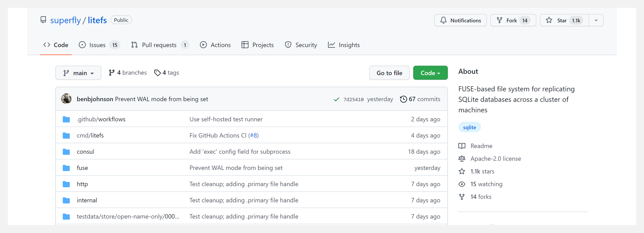Open pull request #8 link
Screen dimensions: 644x233
coord(254,135)
